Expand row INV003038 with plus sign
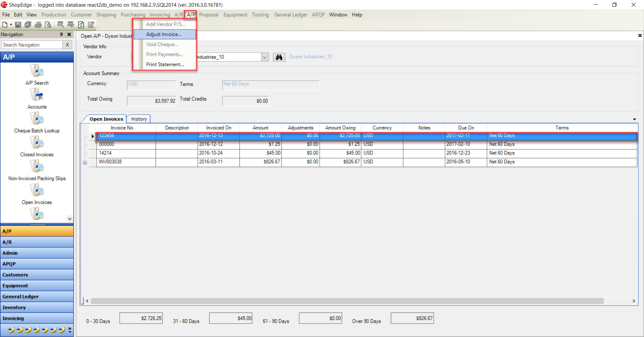The image size is (644, 337). (85, 163)
